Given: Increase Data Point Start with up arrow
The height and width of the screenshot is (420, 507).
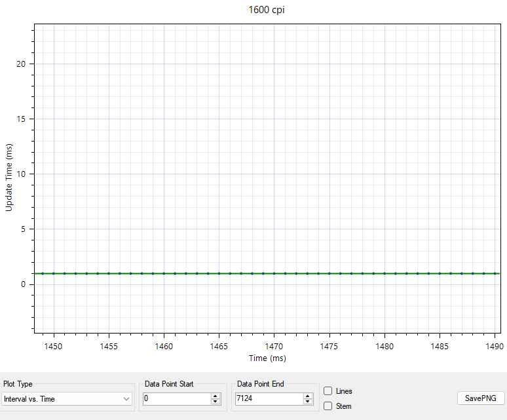Looking at the screenshot, I should [x=216, y=396].
